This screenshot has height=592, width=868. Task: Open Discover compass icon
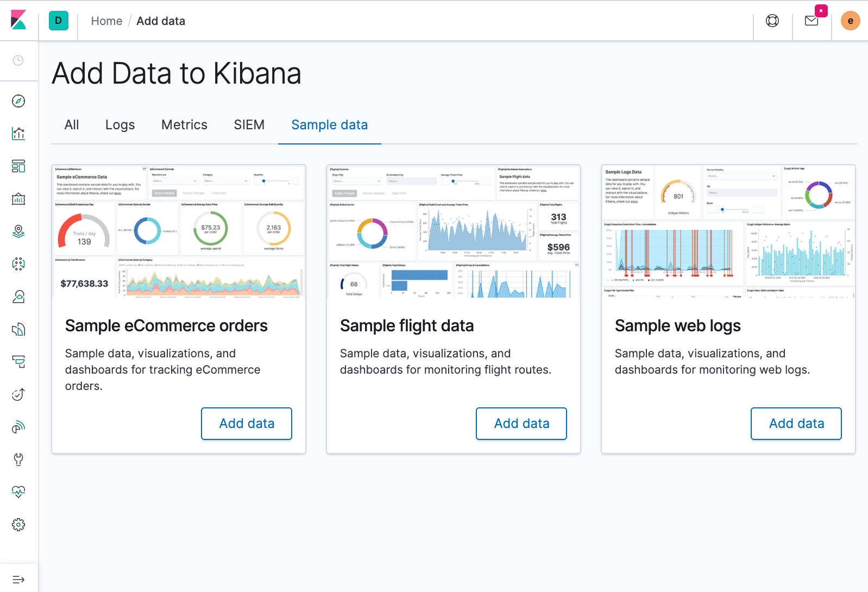pos(18,101)
